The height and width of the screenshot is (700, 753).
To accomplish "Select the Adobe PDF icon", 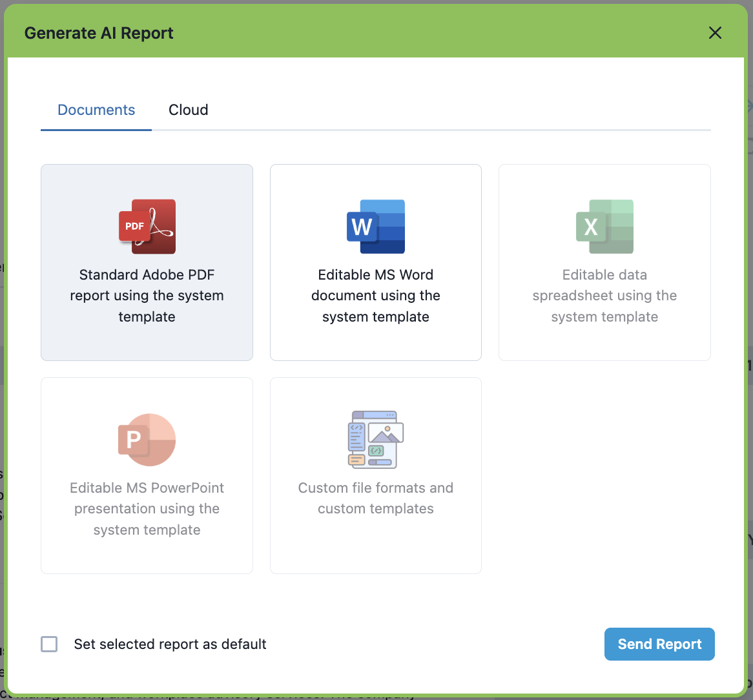I will point(147,227).
